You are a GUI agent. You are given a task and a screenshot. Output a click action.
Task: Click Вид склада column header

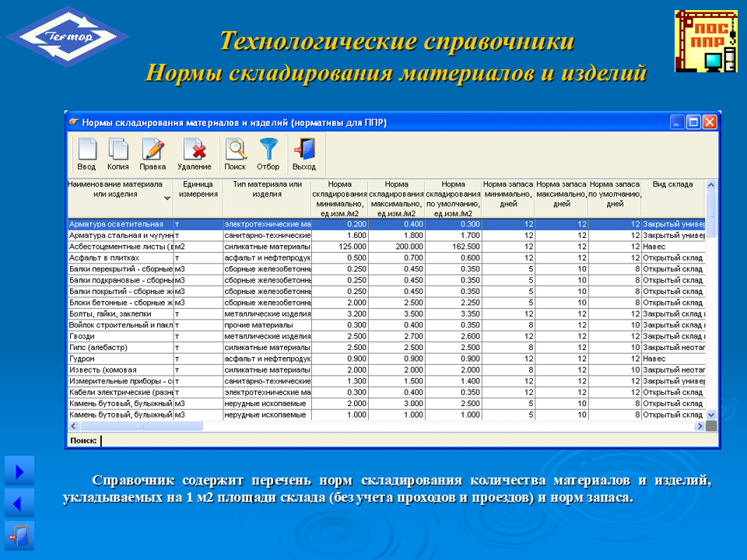(x=672, y=198)
